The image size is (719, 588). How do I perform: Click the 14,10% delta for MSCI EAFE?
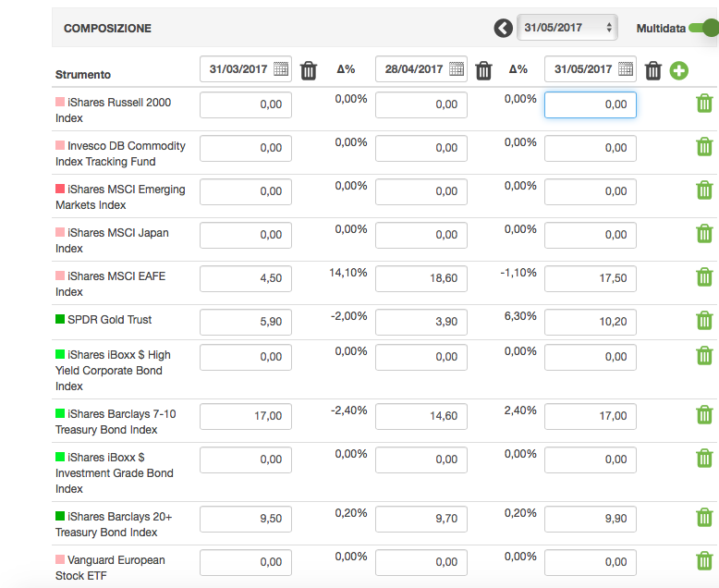(x=348, y=273)
